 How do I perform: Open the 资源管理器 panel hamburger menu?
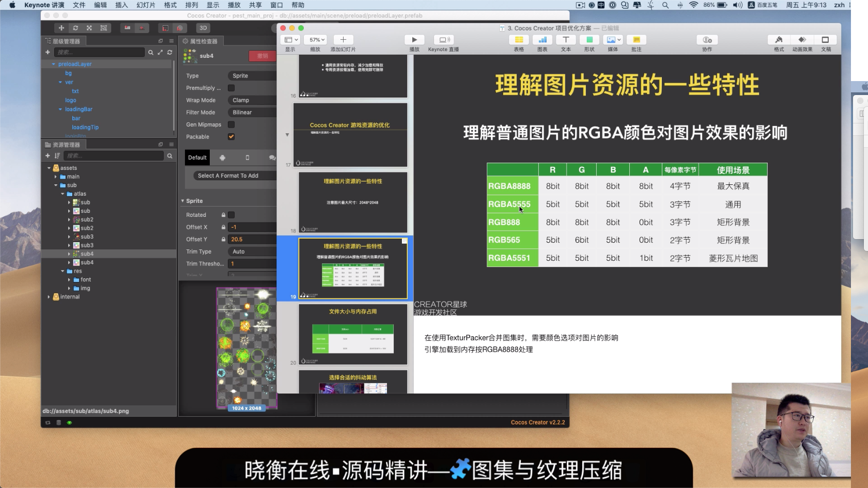click(x=171, y=145)
